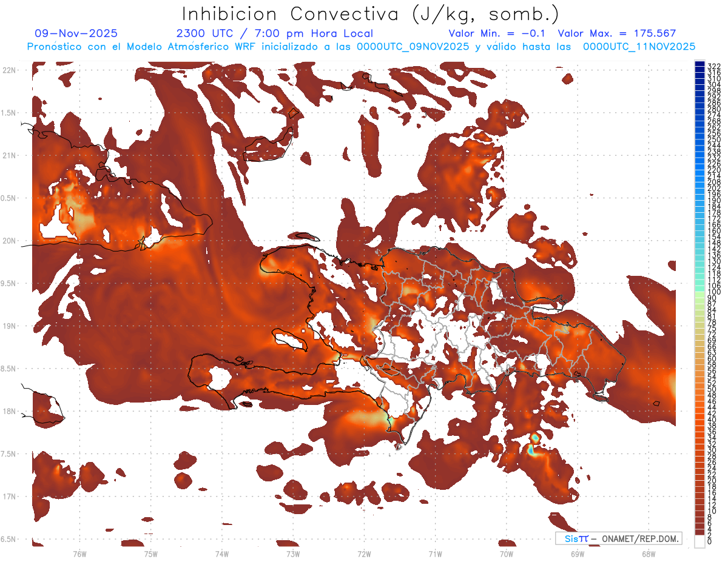This screenshot has height=562, width=728.
Task: Click the "21N" latitude label
Action: coord(10,156)
